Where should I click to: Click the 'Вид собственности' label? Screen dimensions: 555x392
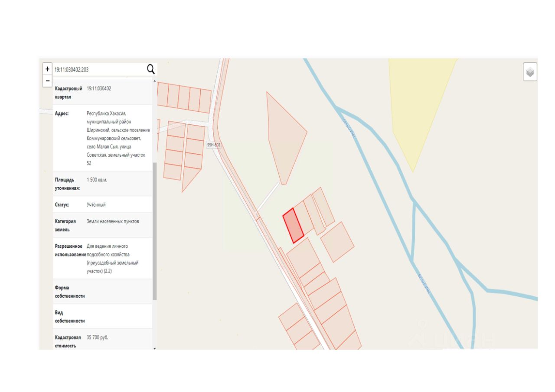coord(70,317)
